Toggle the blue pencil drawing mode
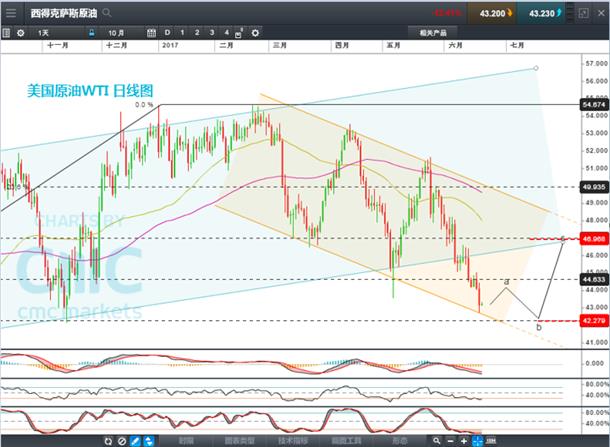The width and height of the screenshot is (610, 447). coord(135,441)
